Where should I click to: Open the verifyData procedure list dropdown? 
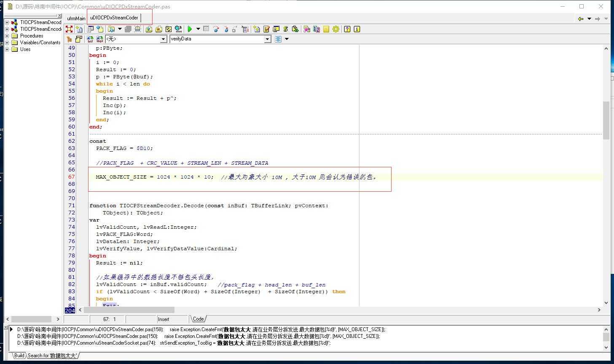267,39
